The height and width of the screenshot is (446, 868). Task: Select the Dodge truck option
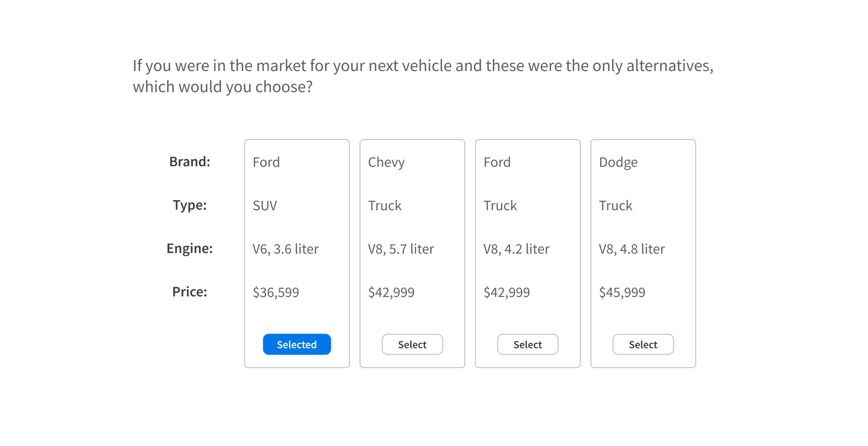pyautogui.click(x=643, y=344)
